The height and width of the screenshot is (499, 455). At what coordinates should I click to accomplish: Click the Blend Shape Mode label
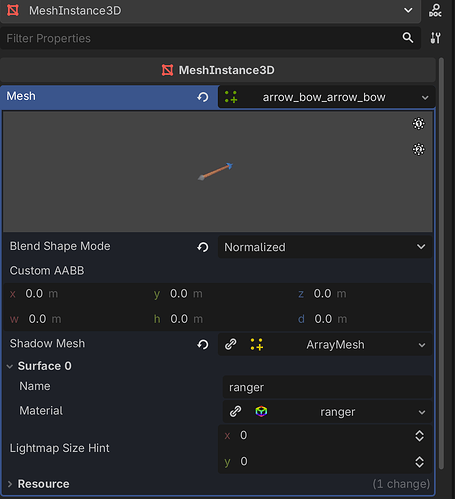pyautogui.click(x=60, y=246)
